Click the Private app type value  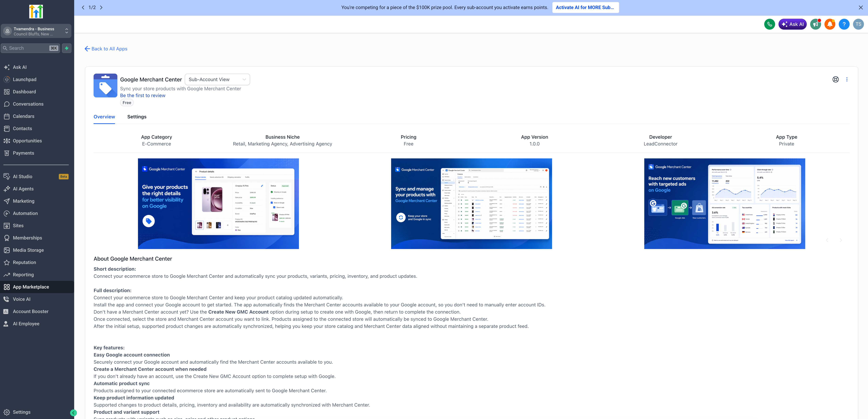click(787, 144)
